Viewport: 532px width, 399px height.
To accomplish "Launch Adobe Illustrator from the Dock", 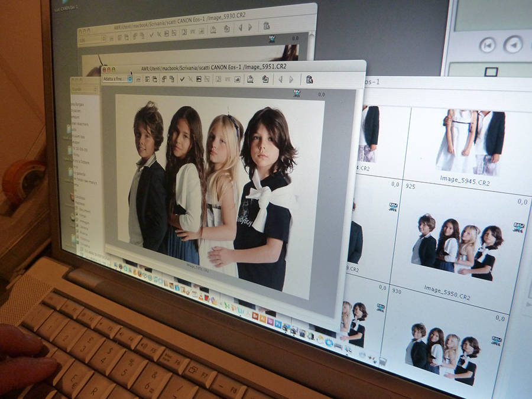I will [x=263, y=319].
